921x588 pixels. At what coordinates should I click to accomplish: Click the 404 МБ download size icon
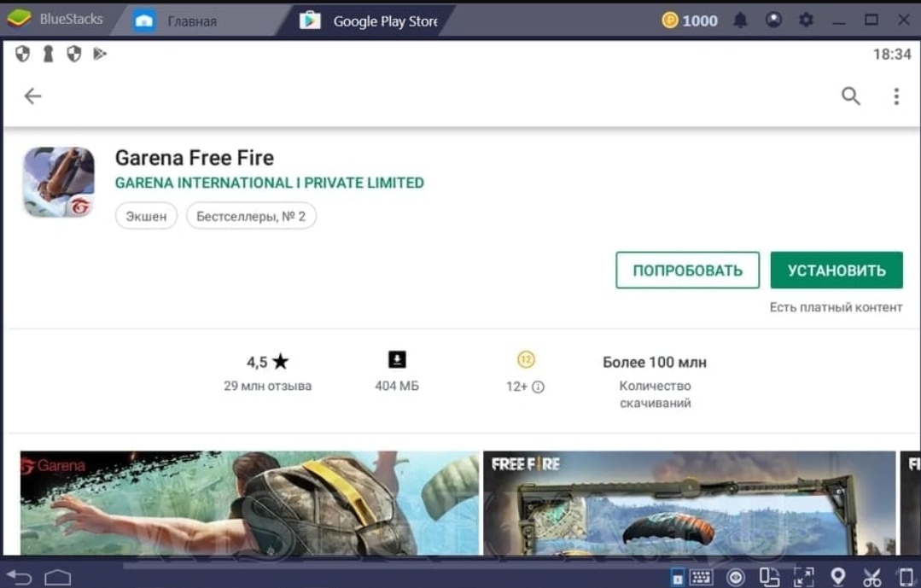tap(397, 359)
